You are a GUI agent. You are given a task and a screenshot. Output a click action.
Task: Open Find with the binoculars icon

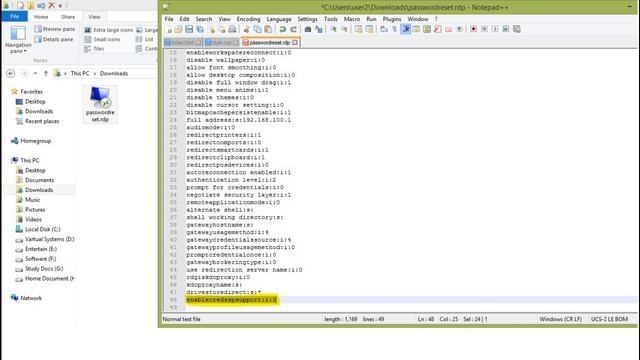pos(308,29)
